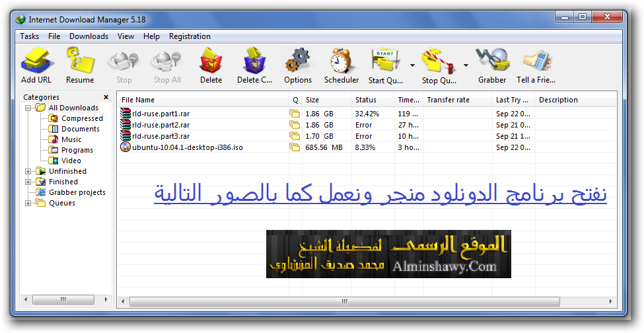This screenshot has width=644, height=333.
Task: Click the Stop Queue icon
Action: [439, 61]
